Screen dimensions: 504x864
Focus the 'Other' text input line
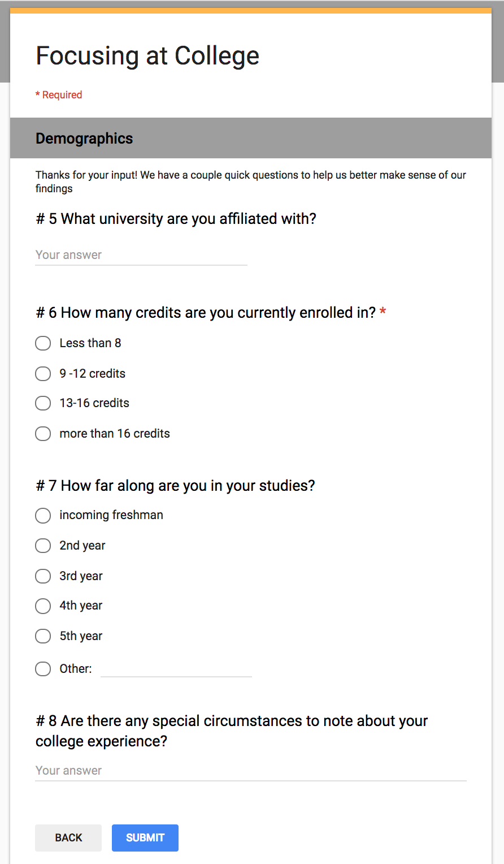click(x=176, y=669)
